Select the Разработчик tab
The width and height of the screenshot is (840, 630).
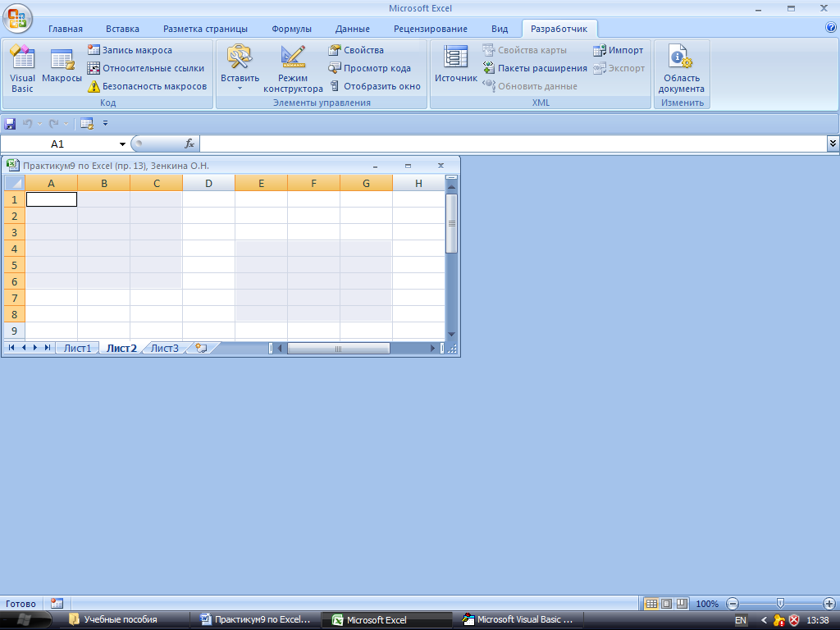[x=559, y=29]
